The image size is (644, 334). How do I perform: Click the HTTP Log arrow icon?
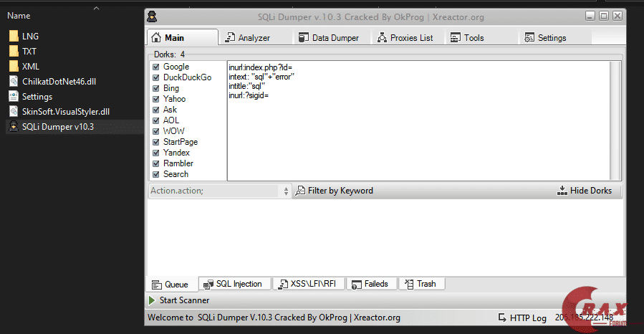[502, 318]
